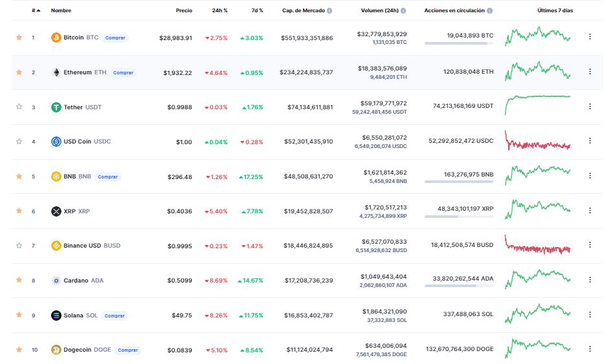
Task: Click the Bitcoin coin logo icon
Action: pos(56,37)
